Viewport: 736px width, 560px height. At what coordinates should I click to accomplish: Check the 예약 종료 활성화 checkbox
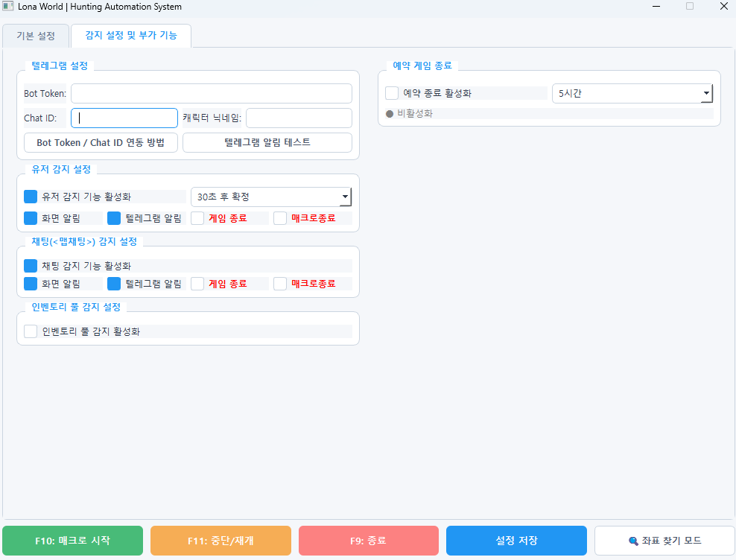pos(392,93)
